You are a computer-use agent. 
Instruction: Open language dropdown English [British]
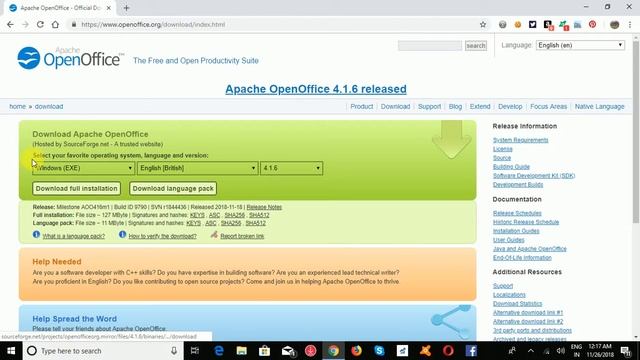tap(198, 168)
